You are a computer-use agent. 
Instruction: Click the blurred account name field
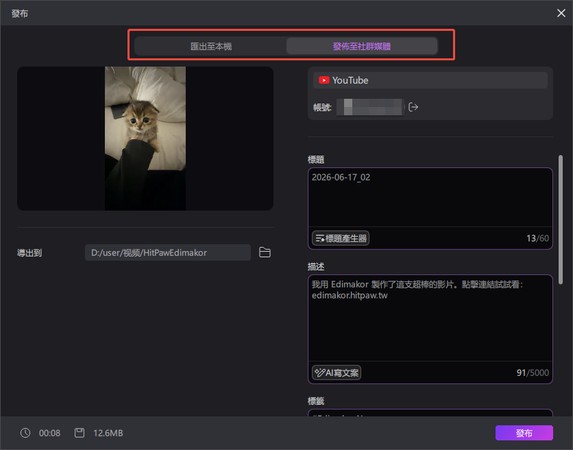tap(370, 107)
